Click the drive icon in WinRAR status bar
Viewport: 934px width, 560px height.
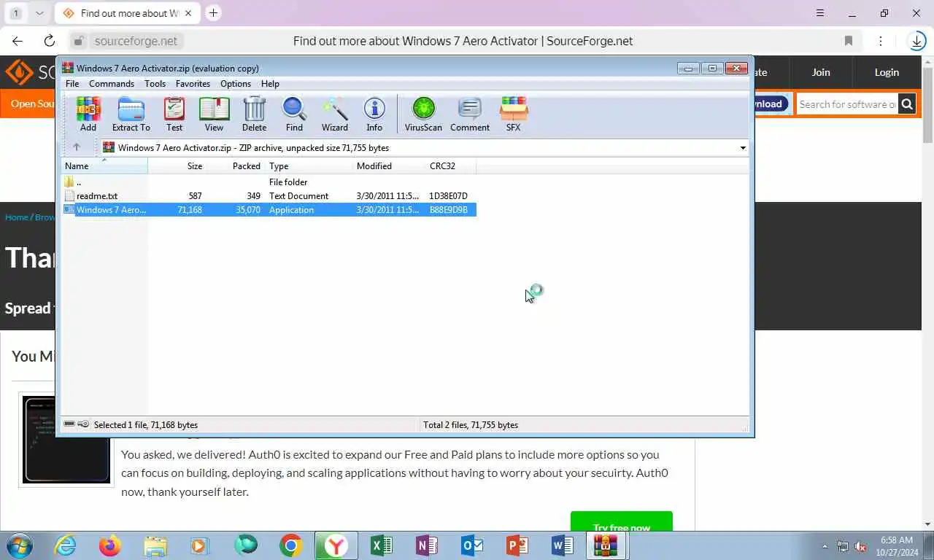point(69,424)
